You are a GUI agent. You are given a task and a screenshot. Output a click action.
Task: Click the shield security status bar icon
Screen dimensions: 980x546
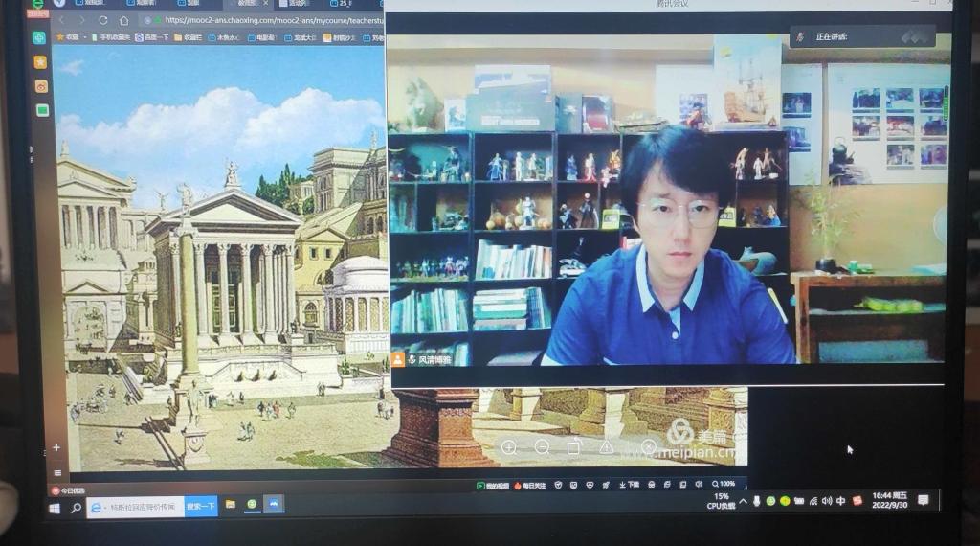tap(558, 486)
